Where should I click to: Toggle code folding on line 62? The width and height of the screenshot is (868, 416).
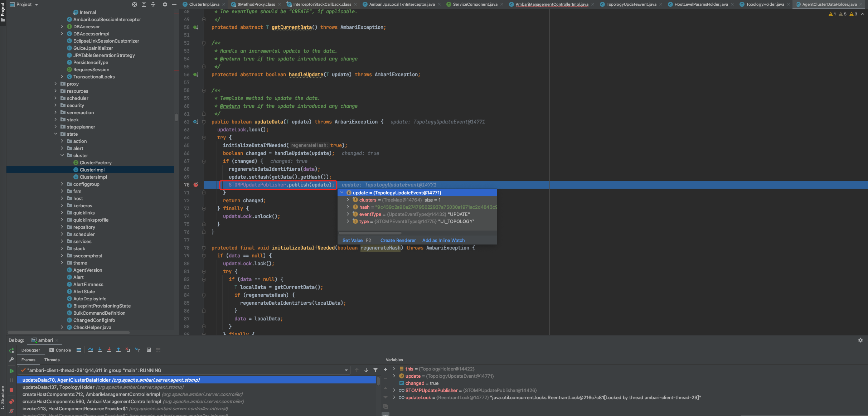204,122
